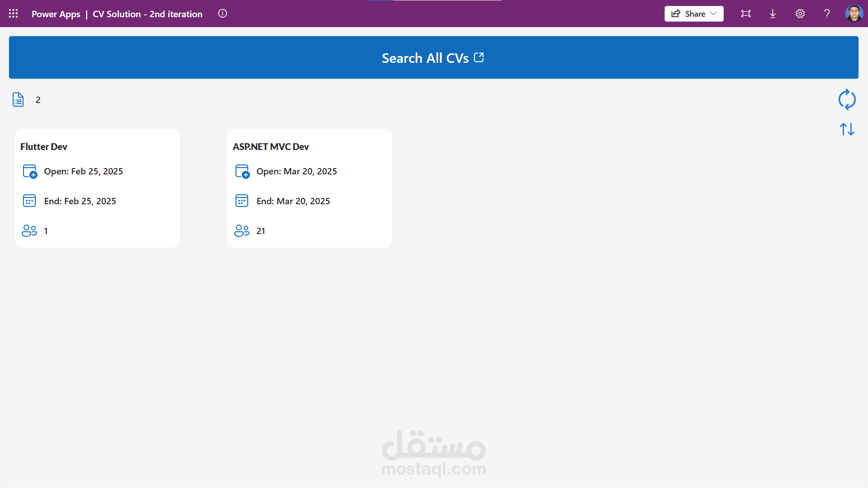Click the sort arrows icon on the right

[x=848, y=129]
